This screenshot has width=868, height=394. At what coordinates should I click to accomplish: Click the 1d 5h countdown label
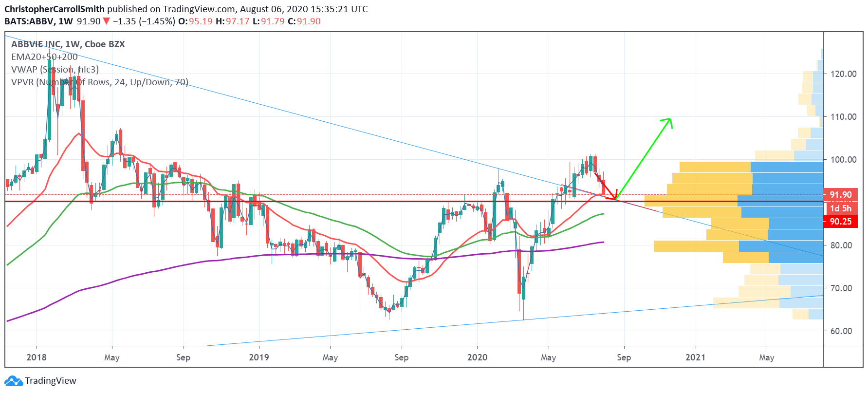pos(841,208)
